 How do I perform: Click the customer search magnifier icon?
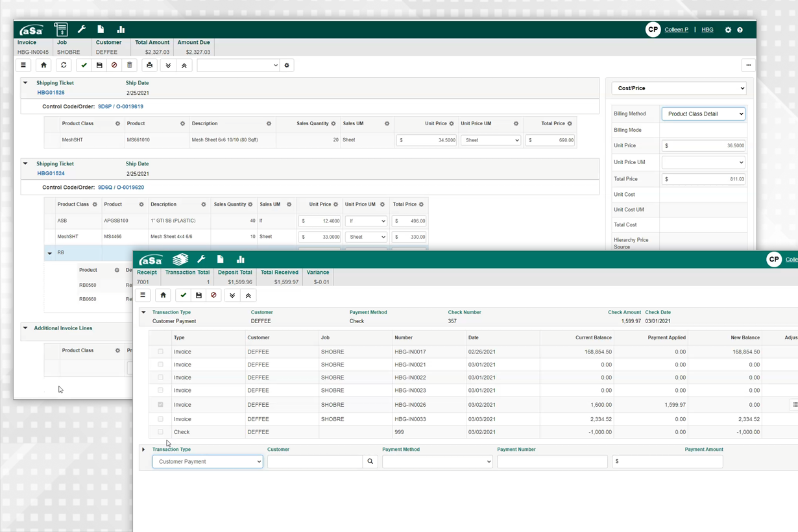point(370,462)
